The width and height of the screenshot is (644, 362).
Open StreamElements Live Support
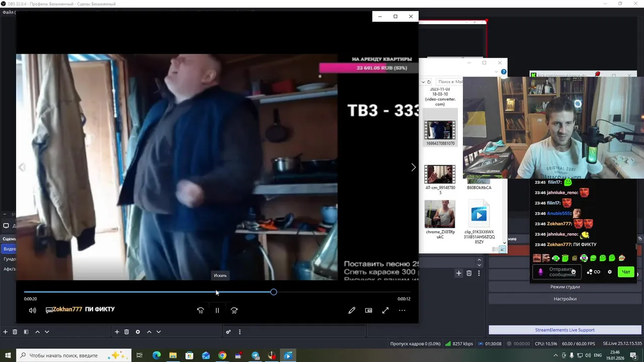click(565, 330)
